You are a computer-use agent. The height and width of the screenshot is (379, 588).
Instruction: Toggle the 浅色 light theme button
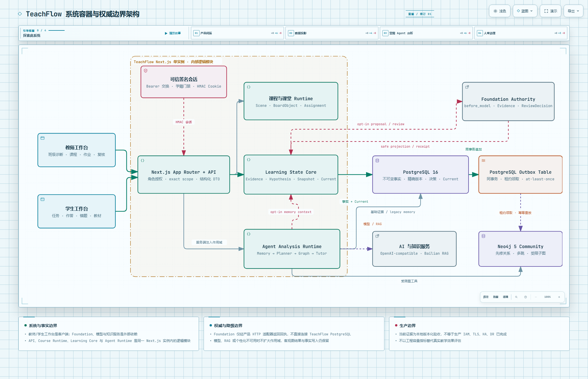(x=500, y=11)
